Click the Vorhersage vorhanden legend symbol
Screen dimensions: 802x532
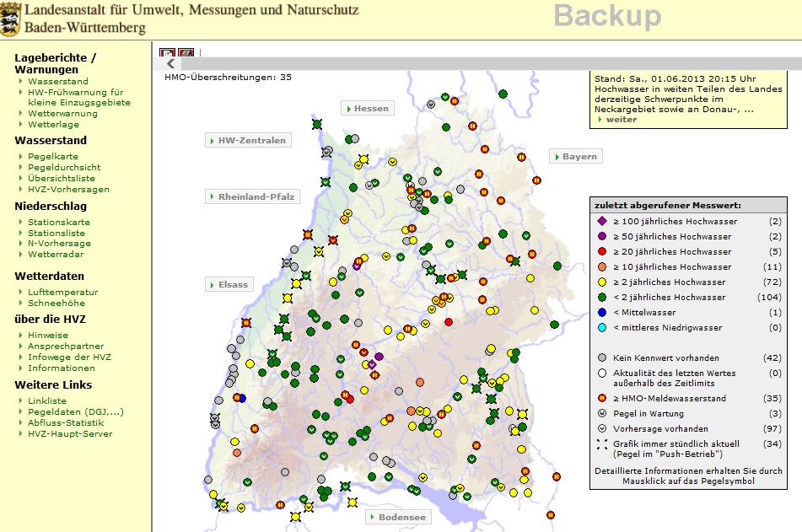pyautogui.click(x=602, y=429)
